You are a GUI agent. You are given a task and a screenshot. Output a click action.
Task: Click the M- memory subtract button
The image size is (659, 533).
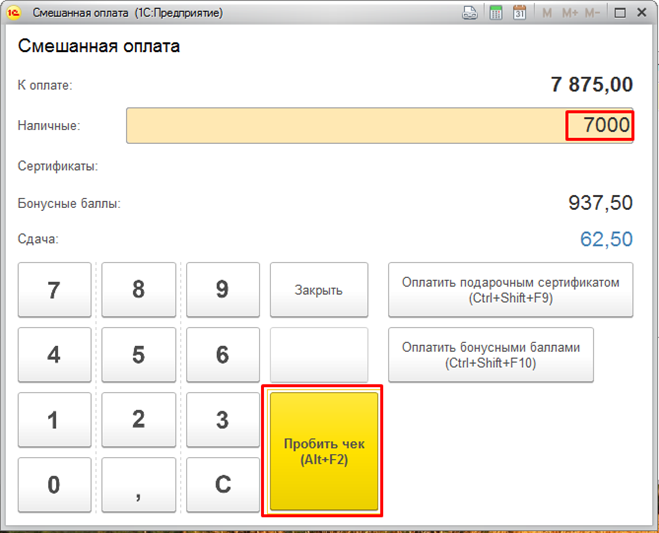(592, 13)
